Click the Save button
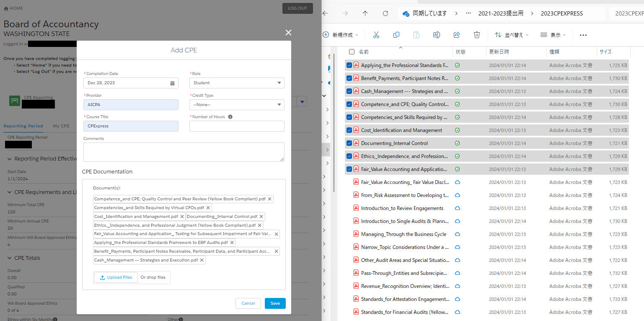The image size is (644, 321). pyautogui.click(x=275, y=303)
